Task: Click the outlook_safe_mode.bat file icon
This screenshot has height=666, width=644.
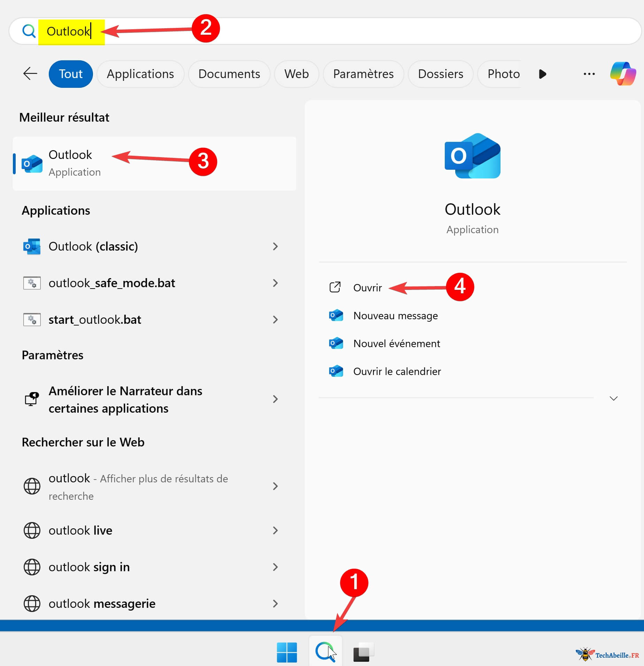Action: point(32,283)
